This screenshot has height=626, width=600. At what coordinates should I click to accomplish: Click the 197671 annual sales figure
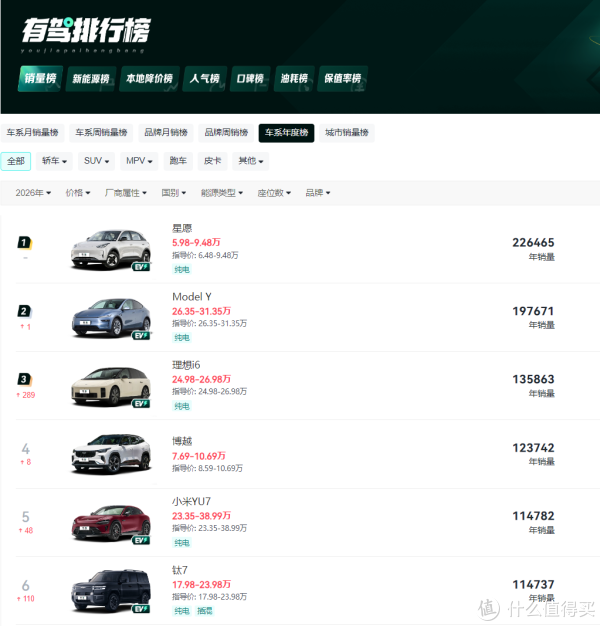click(533, 311)
